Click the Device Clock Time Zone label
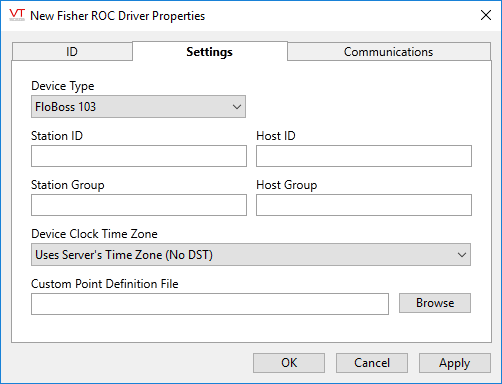The width and height of the screenshot is (502, 384). pyautogui.click(x=94, y=234)
